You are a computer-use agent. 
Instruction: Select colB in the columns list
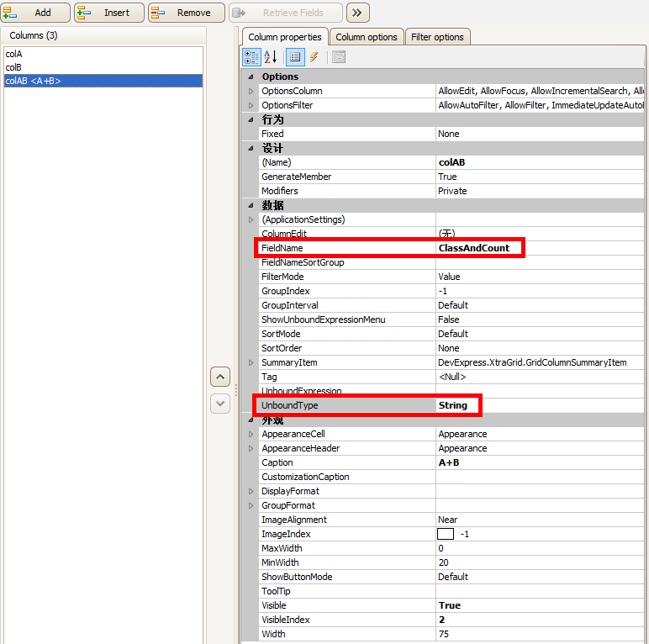(103, 67)
